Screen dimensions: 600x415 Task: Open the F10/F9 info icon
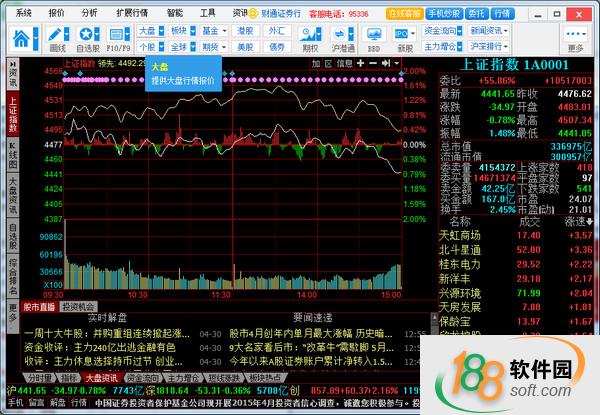click(115, 34)
